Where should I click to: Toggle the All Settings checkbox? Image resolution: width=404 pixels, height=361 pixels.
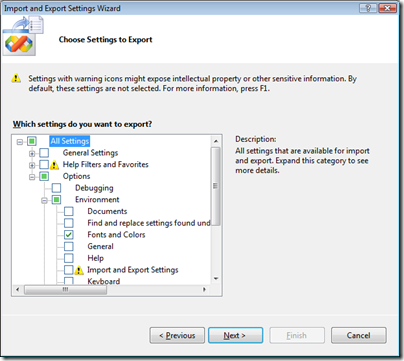click(32, 141)
